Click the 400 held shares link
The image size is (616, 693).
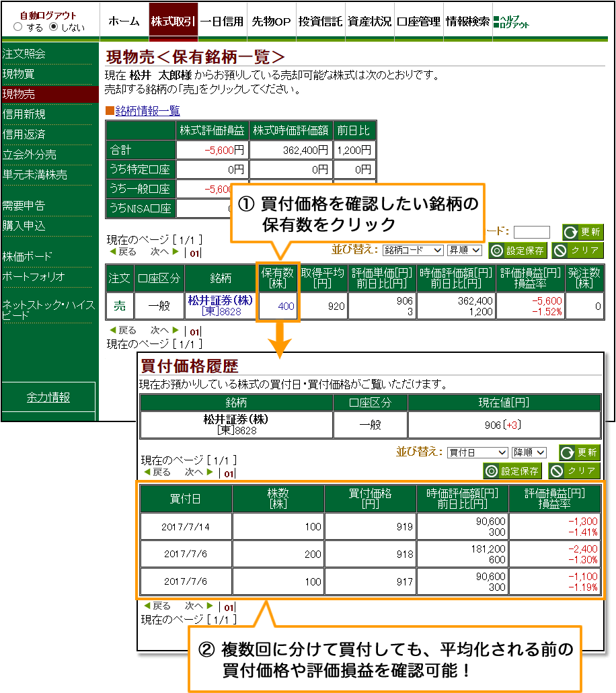tap(286, 307)
